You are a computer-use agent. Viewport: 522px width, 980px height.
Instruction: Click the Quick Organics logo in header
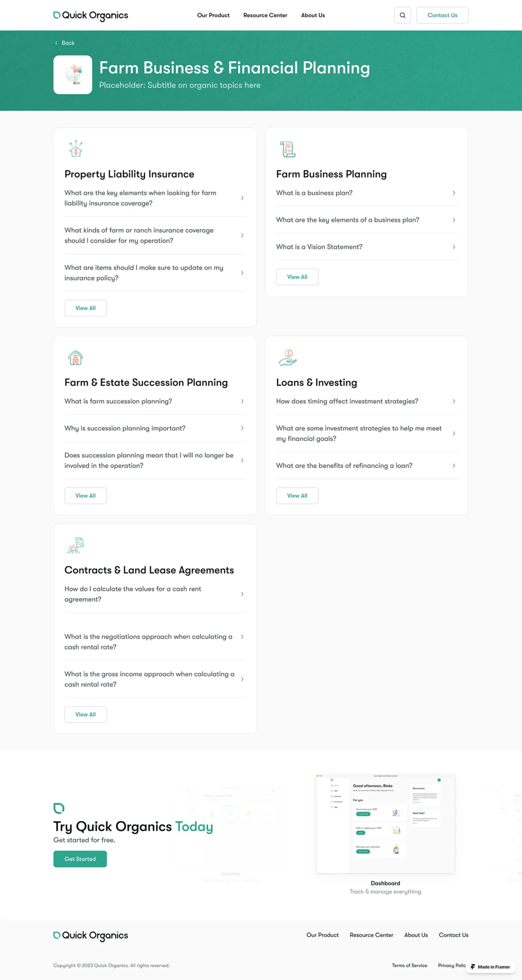point(90,15)
